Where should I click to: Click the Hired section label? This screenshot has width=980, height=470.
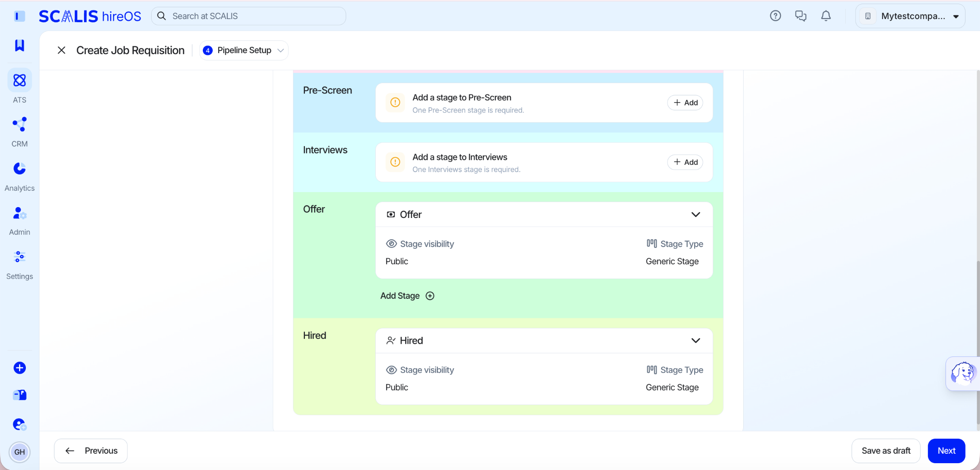[314, 336]
